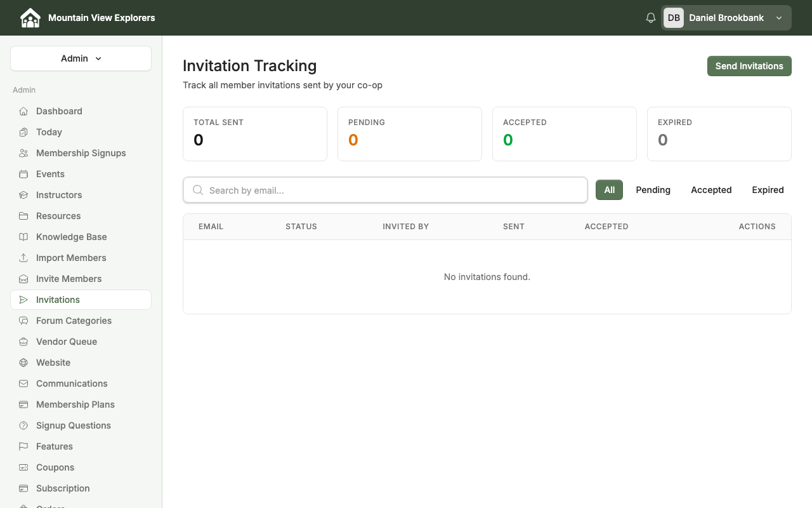The image size is (812, 508).
Task: Click the Events calendar icon
Action: [x=23, y=174]
